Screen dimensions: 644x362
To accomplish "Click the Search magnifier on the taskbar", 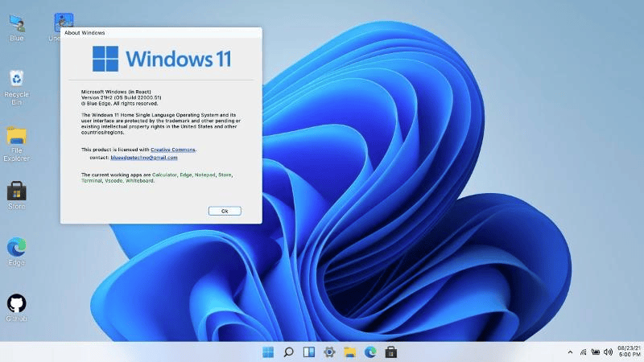I will [x=288, y=352].
